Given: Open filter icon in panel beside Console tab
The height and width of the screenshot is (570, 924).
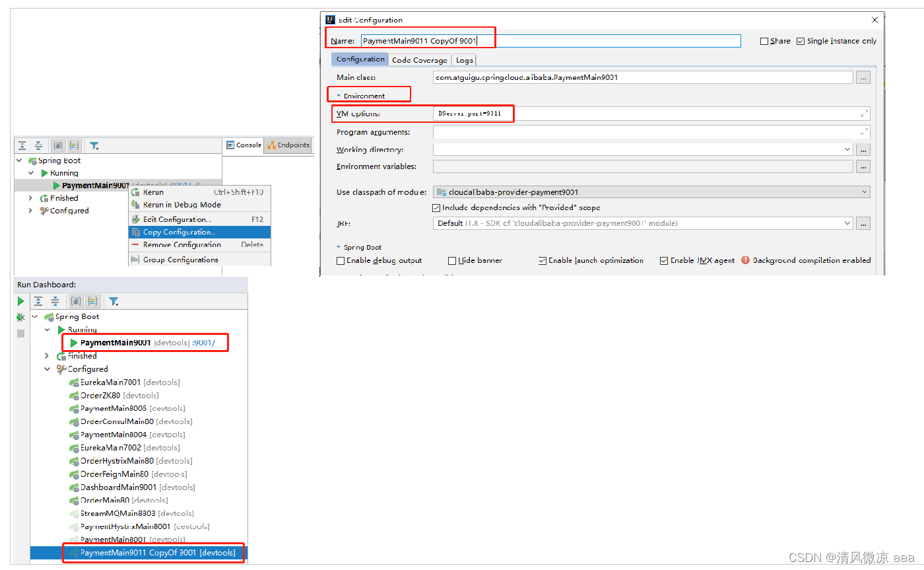Looking at the screenshot, I should tap(94, 145).
